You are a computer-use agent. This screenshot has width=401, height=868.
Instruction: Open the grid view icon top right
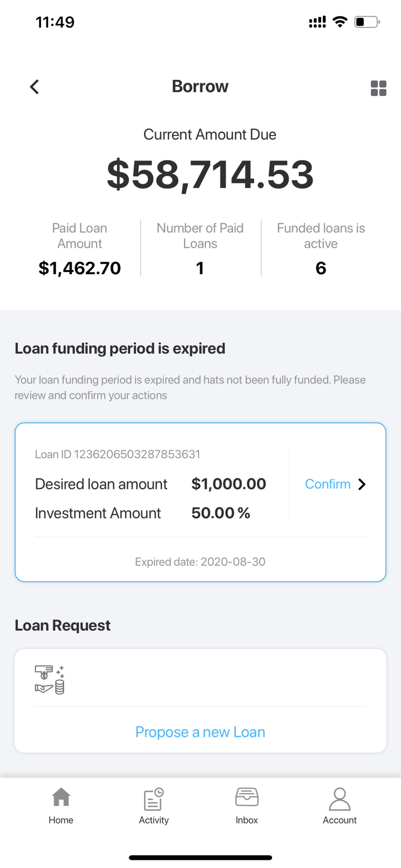coord(379,88)
